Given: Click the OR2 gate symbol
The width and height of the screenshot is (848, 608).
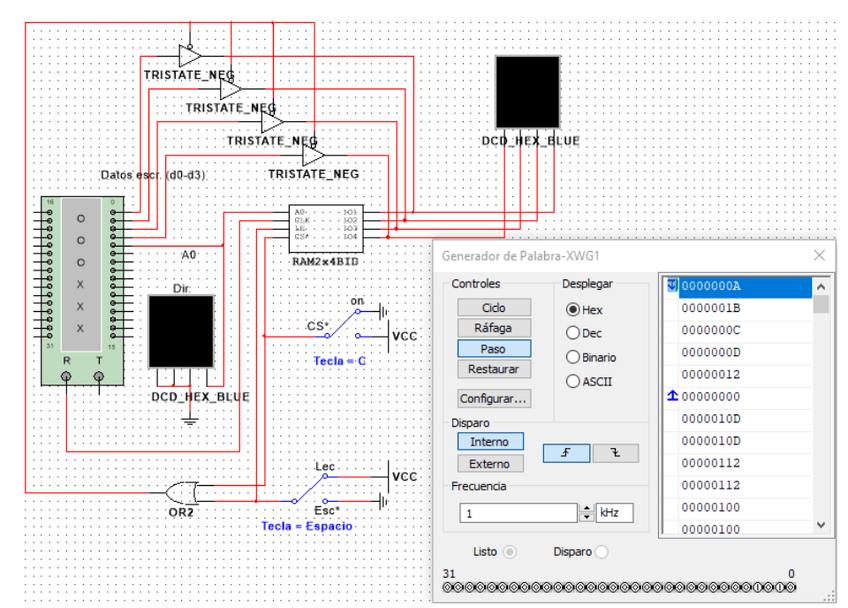Looking at the screenshot, I should 182,492.
